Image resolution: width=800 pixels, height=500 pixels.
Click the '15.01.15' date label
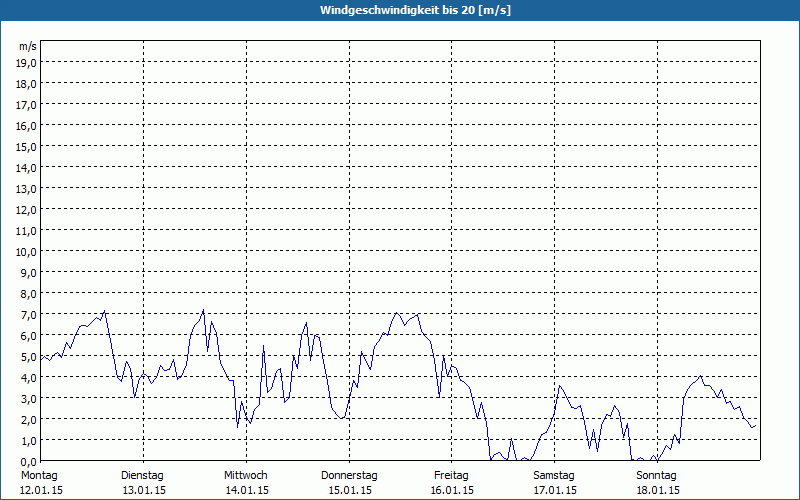click(x=350, y=490)
